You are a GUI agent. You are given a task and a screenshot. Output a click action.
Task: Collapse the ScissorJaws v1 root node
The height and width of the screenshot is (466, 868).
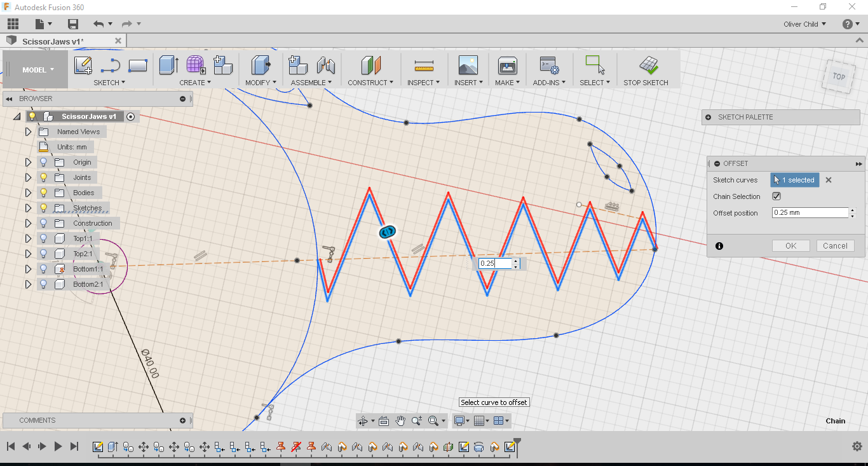(17, 116)
